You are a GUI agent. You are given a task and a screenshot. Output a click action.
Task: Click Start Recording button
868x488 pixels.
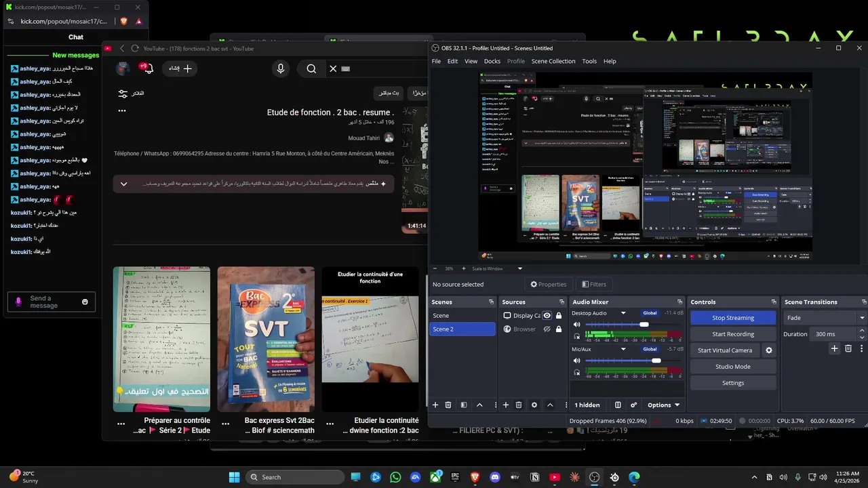(x=733, y=334)
